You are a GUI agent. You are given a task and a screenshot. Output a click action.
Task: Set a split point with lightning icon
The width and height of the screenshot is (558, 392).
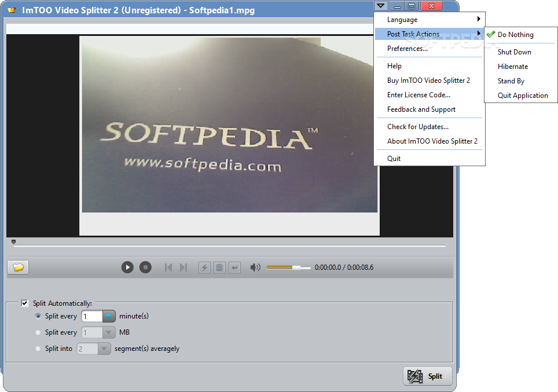[205, 268]
